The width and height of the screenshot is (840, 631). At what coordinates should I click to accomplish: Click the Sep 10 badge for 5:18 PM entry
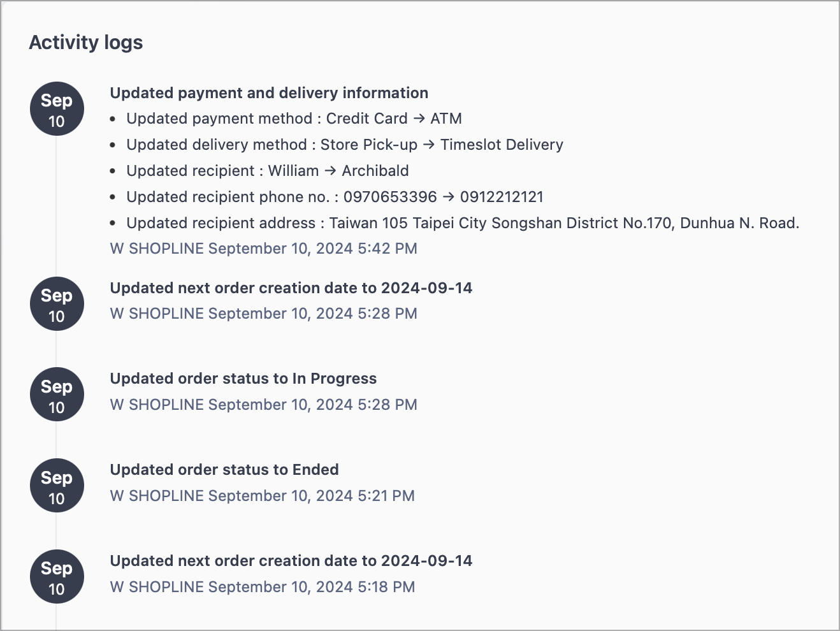point(57,577)
